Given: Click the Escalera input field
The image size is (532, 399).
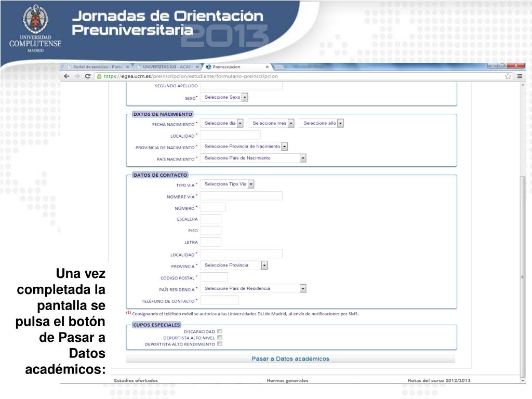Looking at the screenshot, I should [211, 219].
